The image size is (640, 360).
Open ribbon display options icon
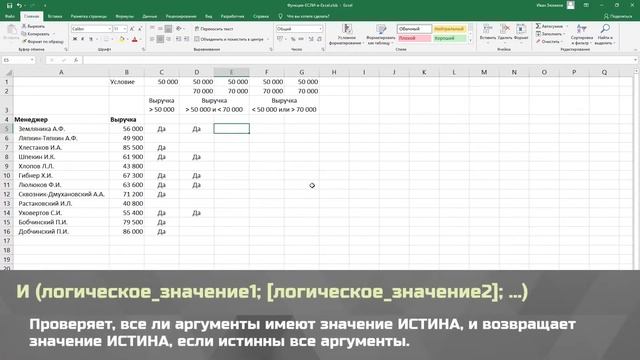point(586,5)
